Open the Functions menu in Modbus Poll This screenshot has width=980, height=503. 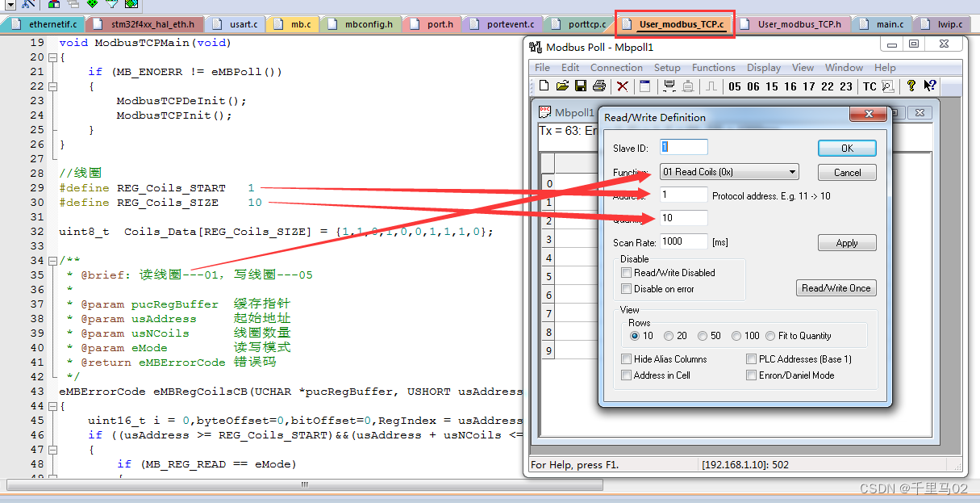[713, 68]
